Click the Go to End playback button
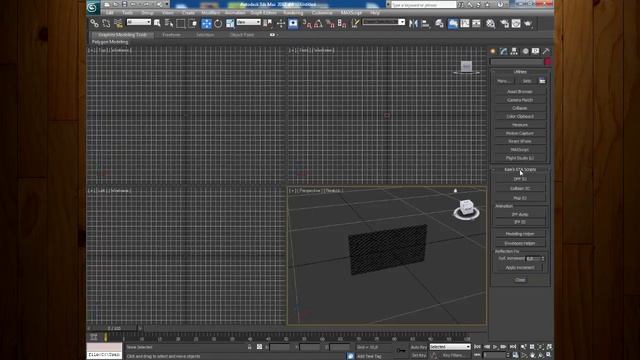The height and width of the screenshot is (360, 640). click(513, 347)
